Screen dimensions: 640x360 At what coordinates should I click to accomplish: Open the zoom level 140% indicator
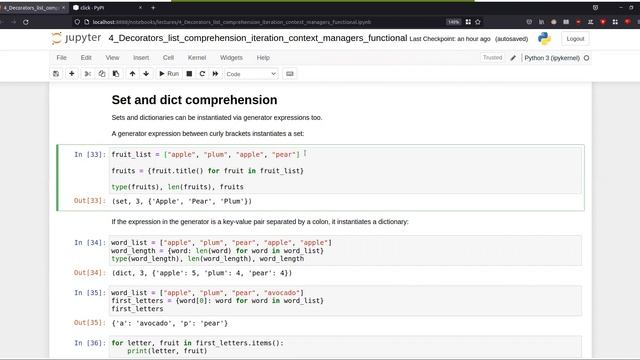click(453, 22)
